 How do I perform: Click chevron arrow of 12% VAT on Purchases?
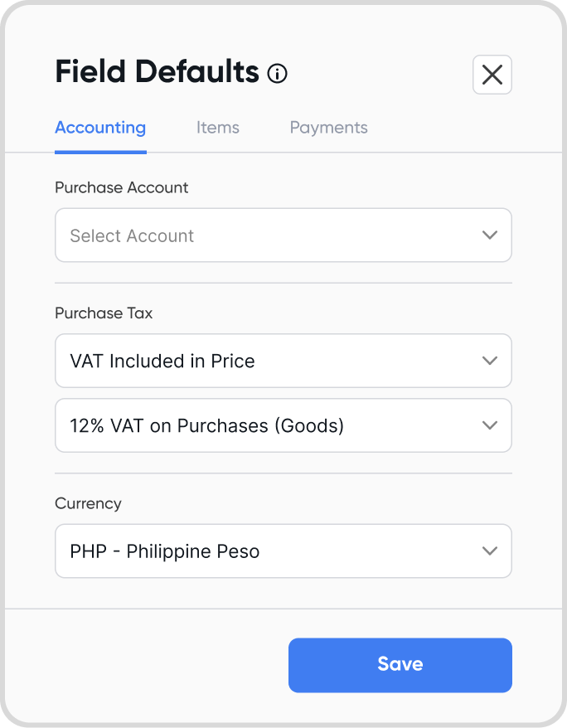pyautogui.click(x=490, y=425)
